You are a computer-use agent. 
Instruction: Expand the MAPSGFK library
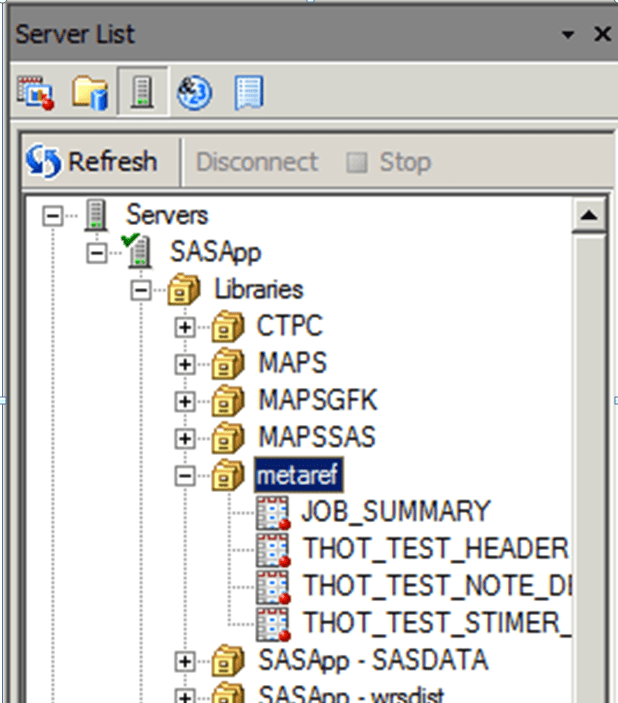pos(185,402)
